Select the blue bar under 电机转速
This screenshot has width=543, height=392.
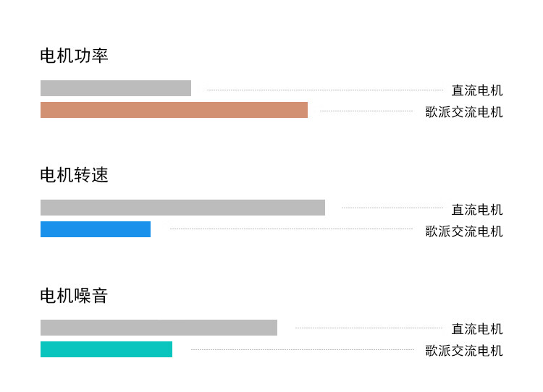[x=96, y=229]
